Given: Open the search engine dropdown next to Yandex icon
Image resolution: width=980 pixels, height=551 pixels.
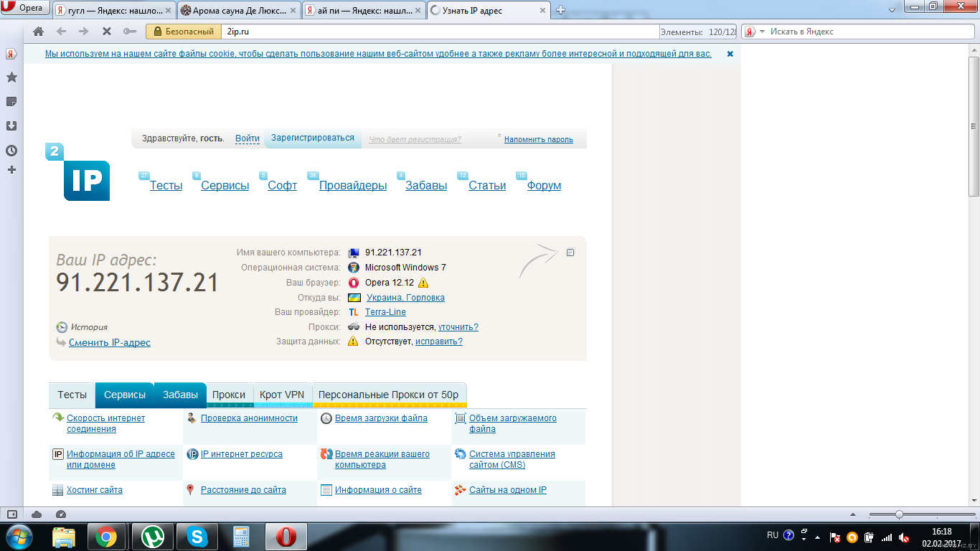Looking at the screenshot, I should point(762,32).
